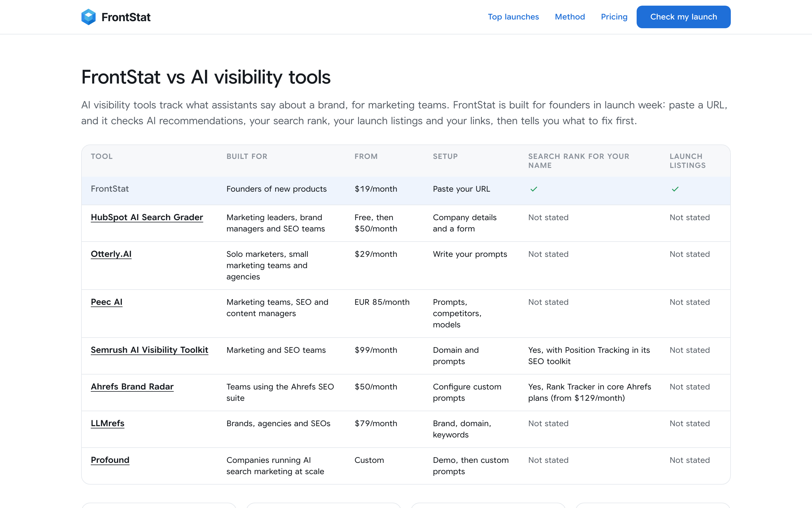
Task: Click the 'Company details and a form' cell
Action: (465, 223)
